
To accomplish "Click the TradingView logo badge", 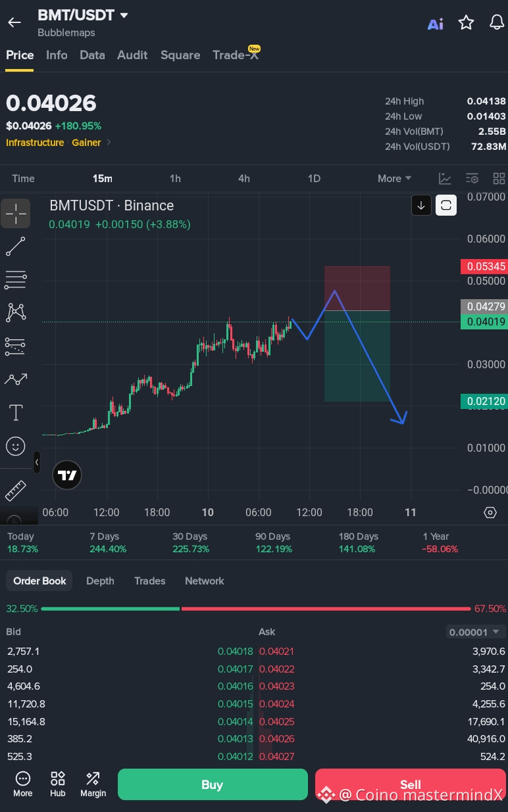I will pyautogui.click(x=66, y=475).
